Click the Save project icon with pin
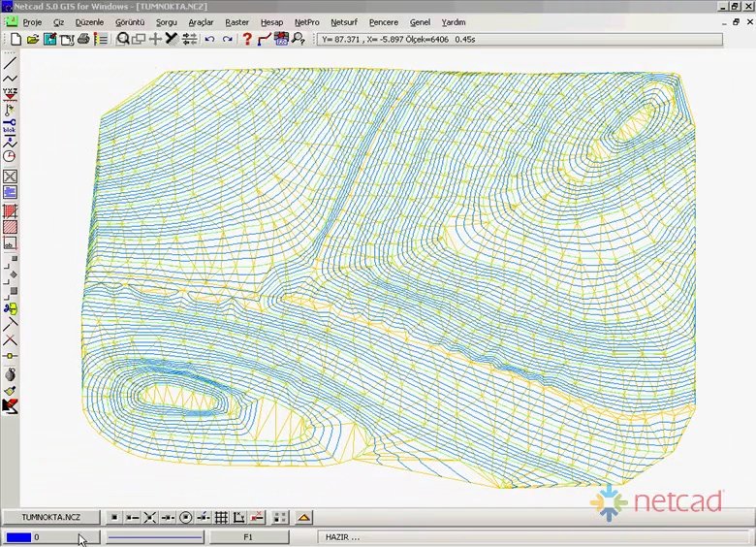Viewport: 756px width, 547px height. tap(49, 39)
